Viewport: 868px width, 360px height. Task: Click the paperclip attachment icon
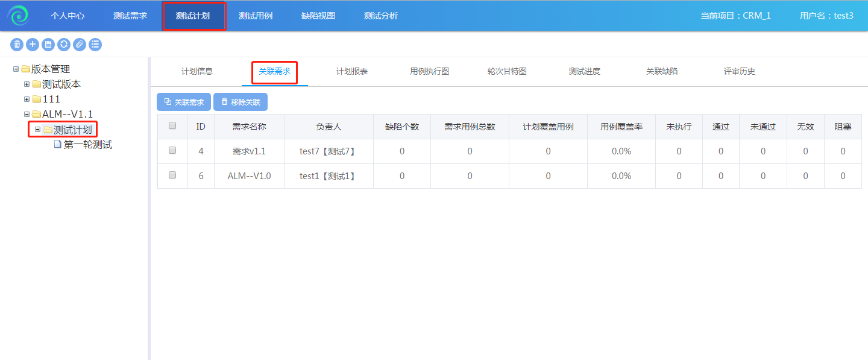click(80, 44)
